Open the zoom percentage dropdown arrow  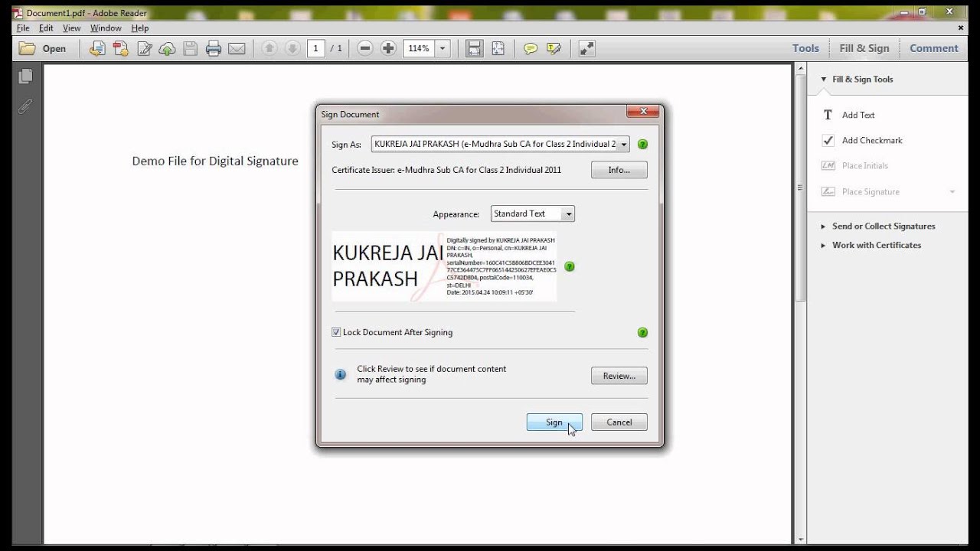pos(442,48)
